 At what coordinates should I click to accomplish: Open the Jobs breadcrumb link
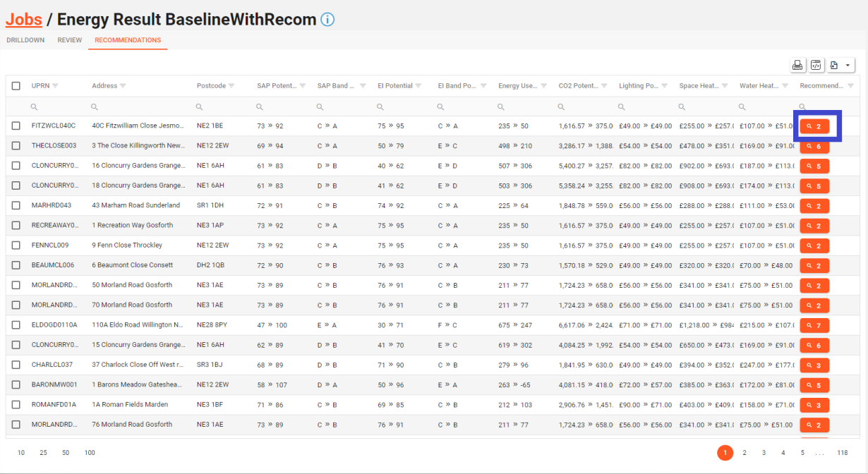point(23,20)
